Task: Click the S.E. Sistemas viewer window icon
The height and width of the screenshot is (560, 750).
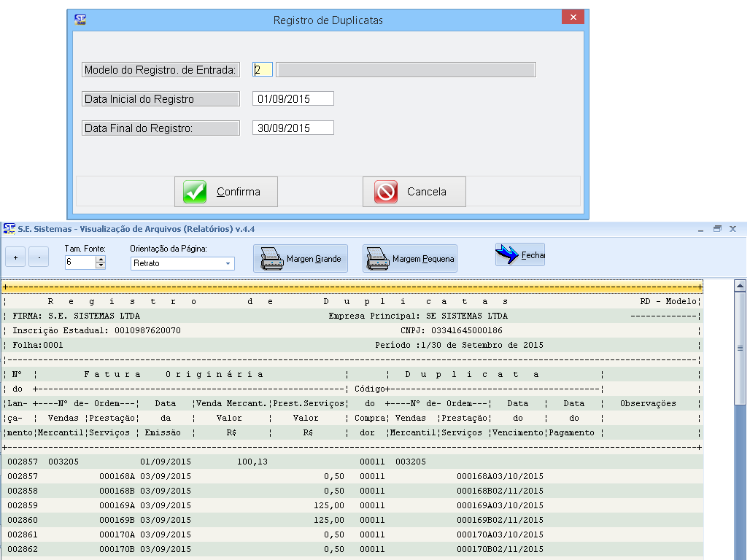Action: (9, 229)
